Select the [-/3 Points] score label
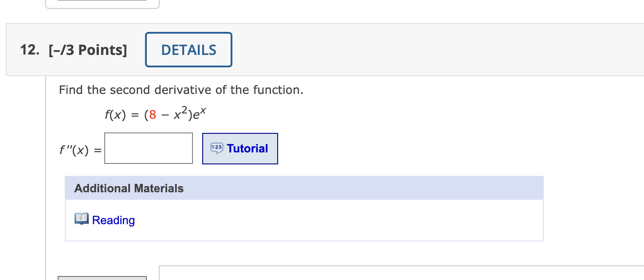 click(87, 50)
